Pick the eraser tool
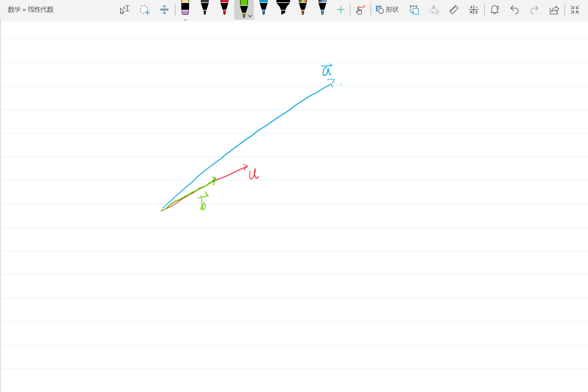The height and width of the screenshot is (392, 588). click(x=185, y=8)
